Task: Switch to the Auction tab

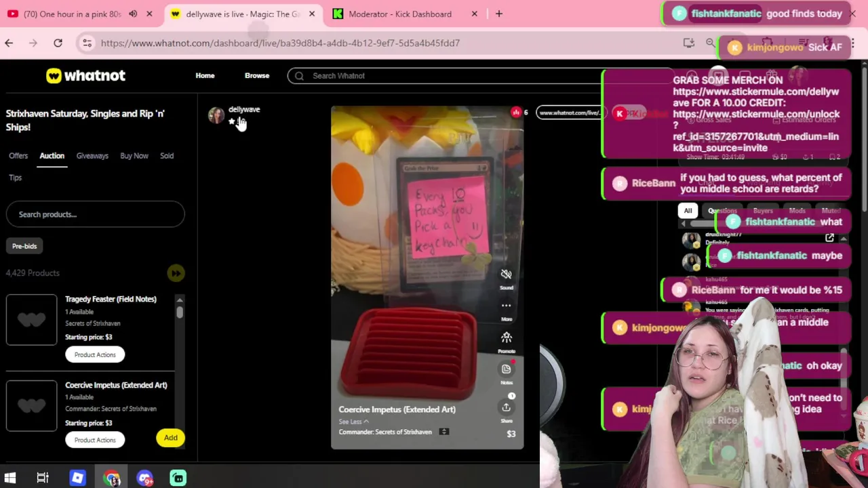Action: pos(52,156)
